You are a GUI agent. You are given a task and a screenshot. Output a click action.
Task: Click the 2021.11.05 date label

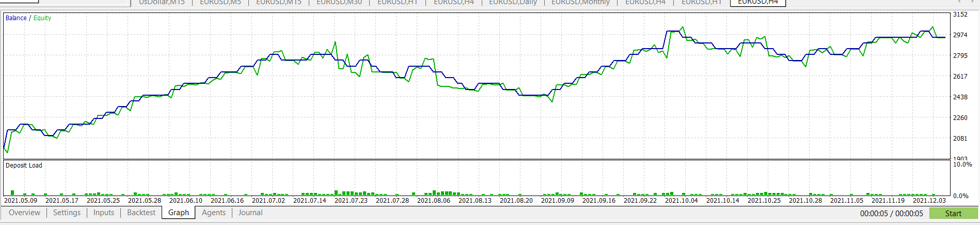847,201
